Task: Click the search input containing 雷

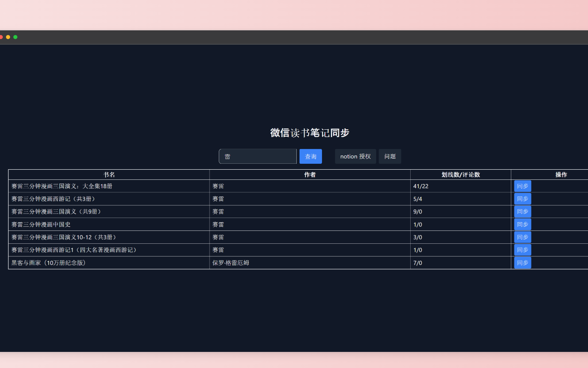Action: click(x=258, y=156)
